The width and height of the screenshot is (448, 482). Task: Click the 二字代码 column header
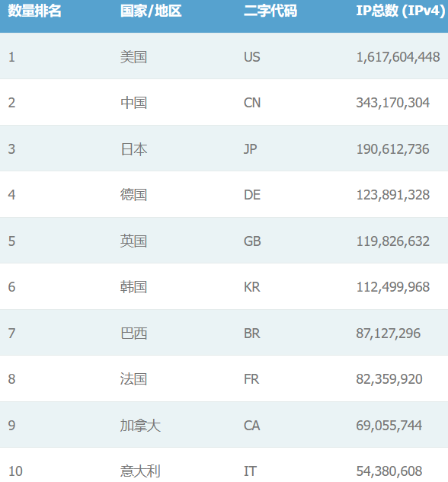(x=270, y=11)
